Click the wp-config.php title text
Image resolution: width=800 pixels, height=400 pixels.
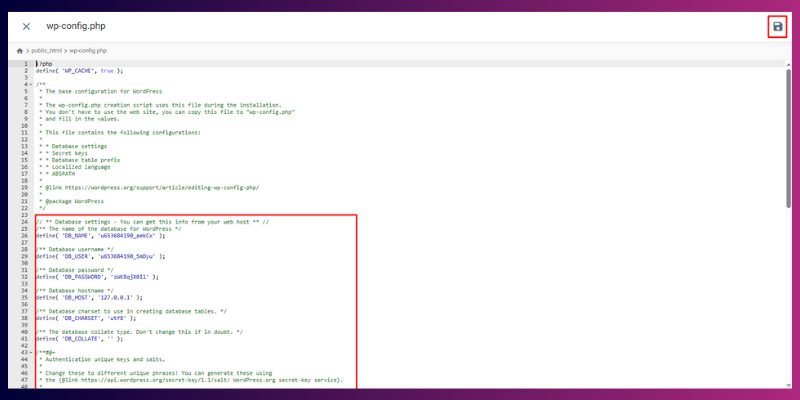pyautogui.click(x=76, y=26)
